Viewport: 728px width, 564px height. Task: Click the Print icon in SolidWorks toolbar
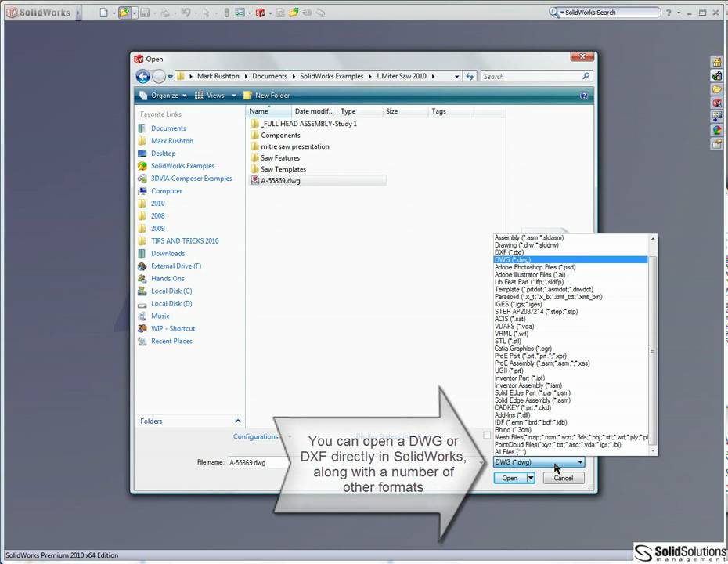(165, 13)
